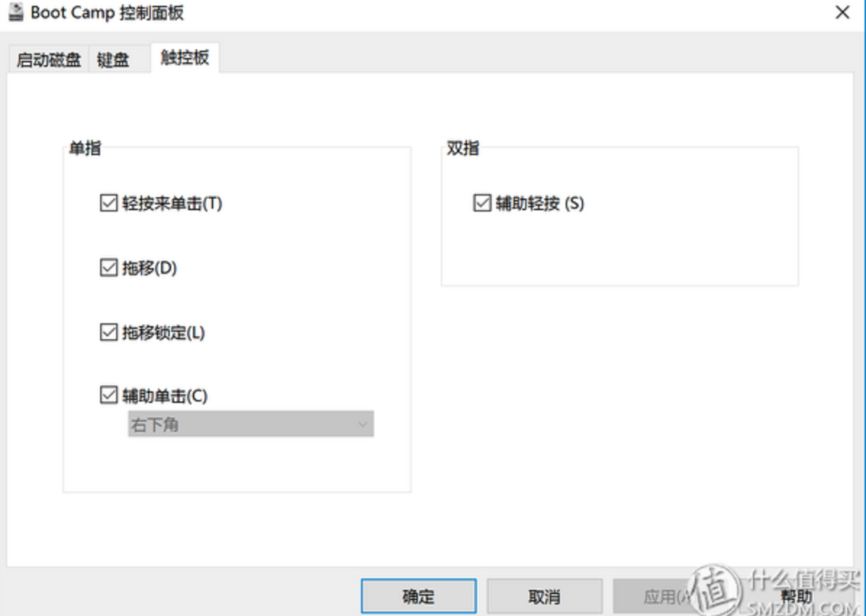Click the Boot Camp icon in title bar
The image size is (866, 616).
pyautogui.click(x=16, y=12)
